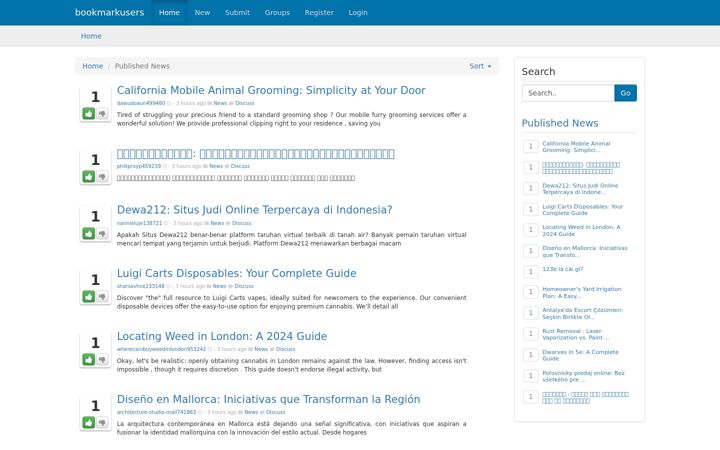The image size is (720, 450).
Task: Downvote the Diseño en Mallorca post
Action: tap(102, 422)
